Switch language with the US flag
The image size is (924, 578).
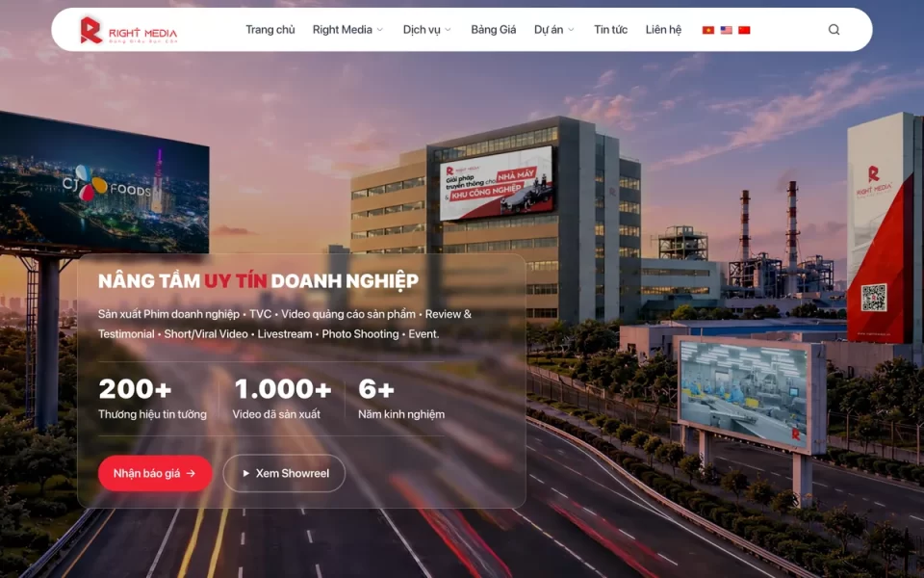[726, 30]
